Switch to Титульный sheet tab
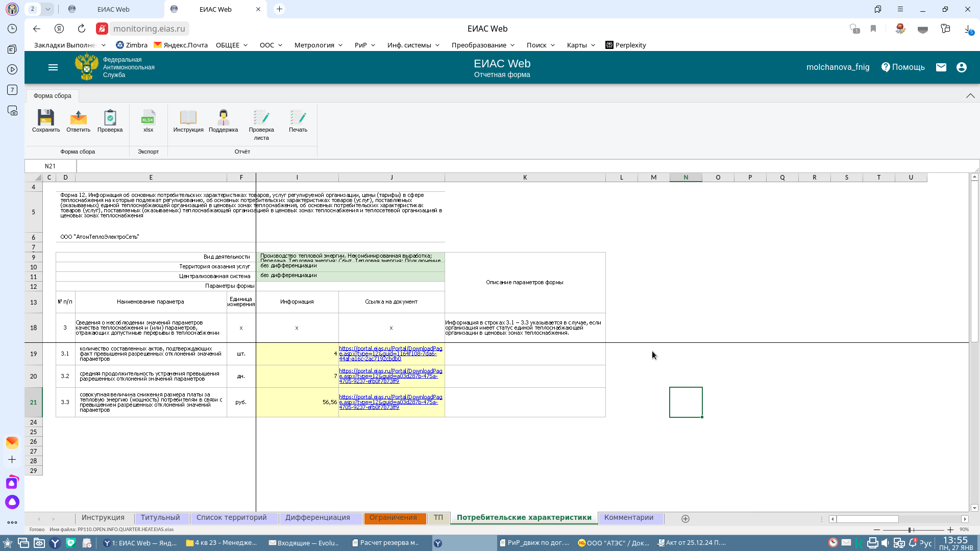Screen dimensions: 980x551 160,518
